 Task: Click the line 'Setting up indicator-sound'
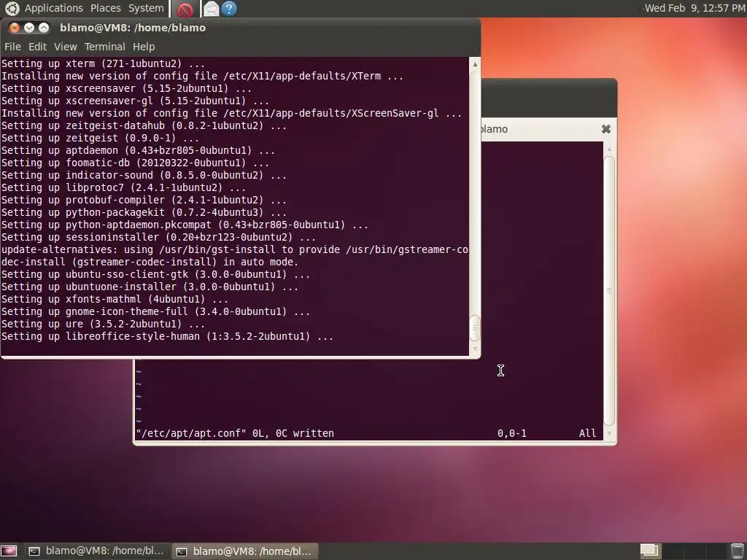(x=144, y=175)
